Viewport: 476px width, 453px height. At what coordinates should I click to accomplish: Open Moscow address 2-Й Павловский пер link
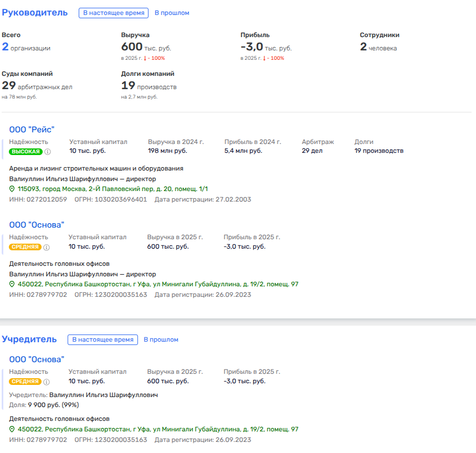[x=112, y=189]
